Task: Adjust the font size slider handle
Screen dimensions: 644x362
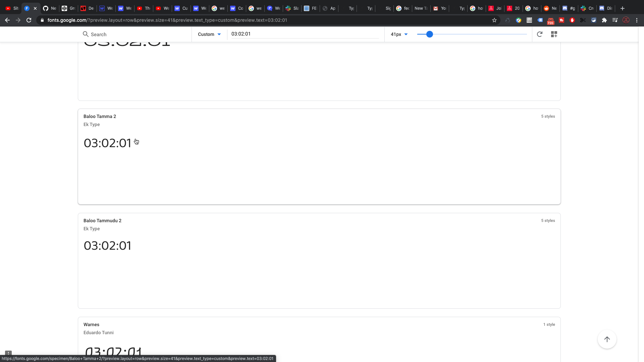Action: (430, 34)
